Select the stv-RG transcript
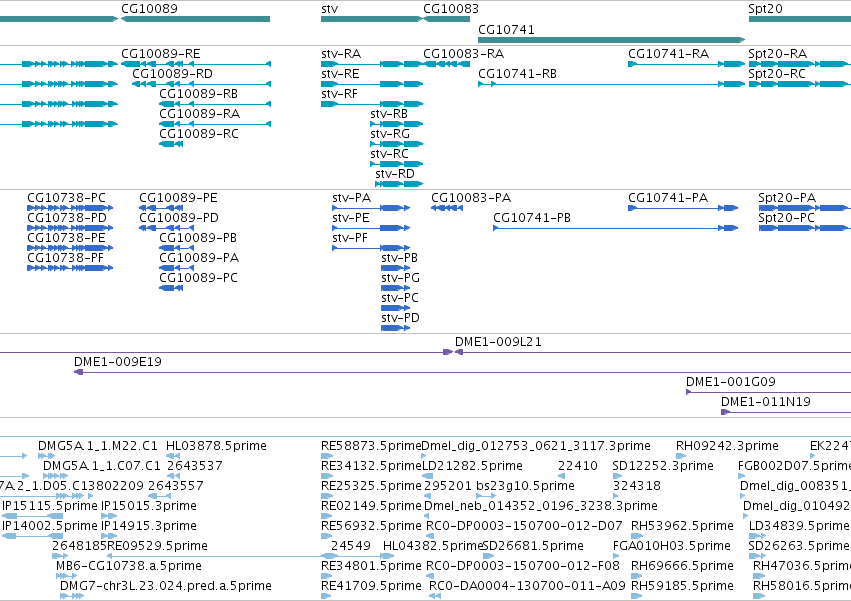The image size is (851, 601). [396, 144]
